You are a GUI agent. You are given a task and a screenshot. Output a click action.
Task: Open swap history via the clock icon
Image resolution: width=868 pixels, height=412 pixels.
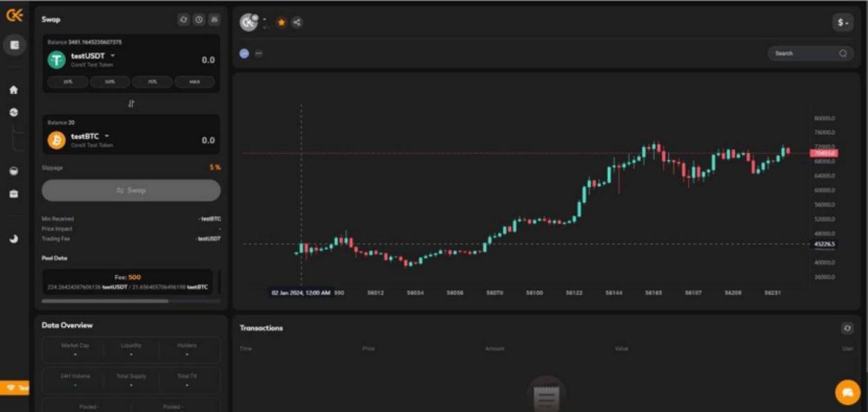pyautogui.click(x=199, y=19)
